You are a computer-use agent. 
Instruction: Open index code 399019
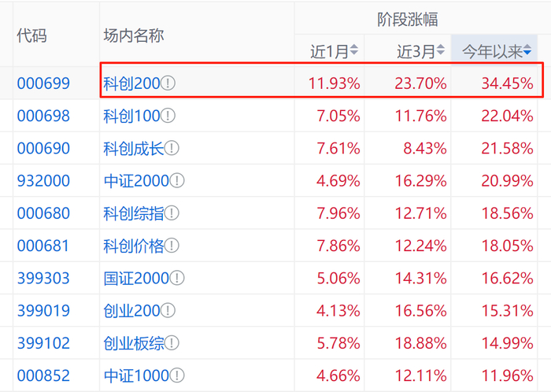(x=43, y=310)
